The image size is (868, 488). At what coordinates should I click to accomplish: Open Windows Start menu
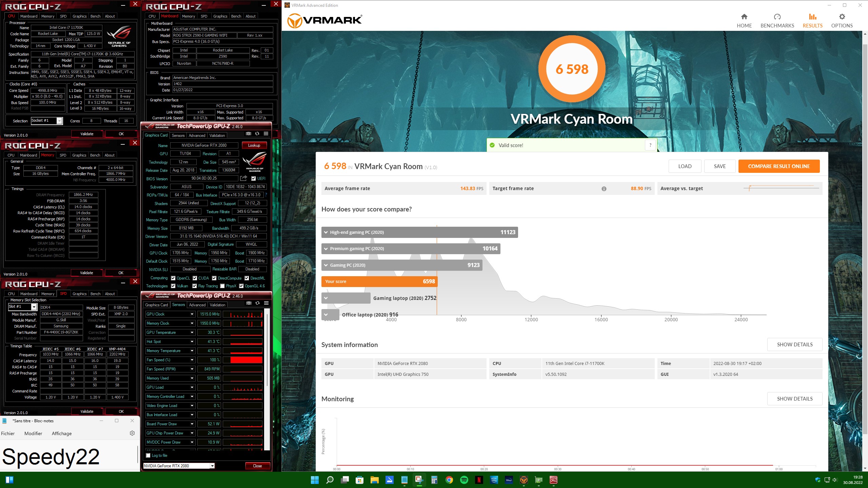[315, 480]
